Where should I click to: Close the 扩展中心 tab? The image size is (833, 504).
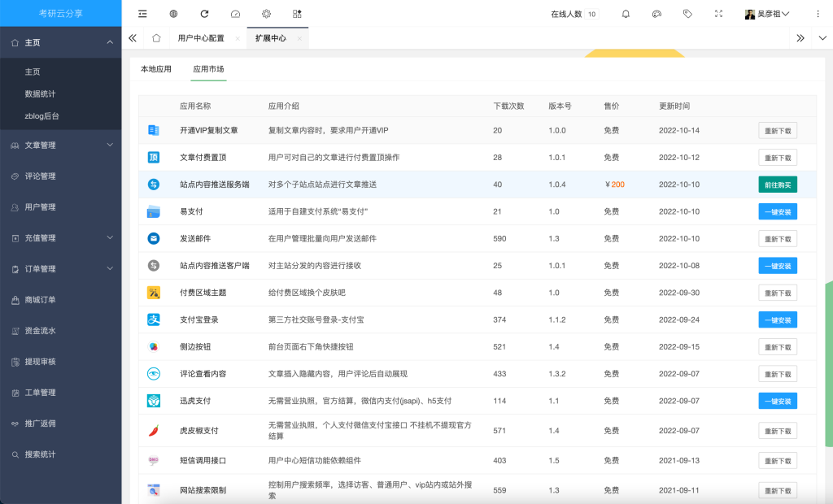[x=299, y=38]
